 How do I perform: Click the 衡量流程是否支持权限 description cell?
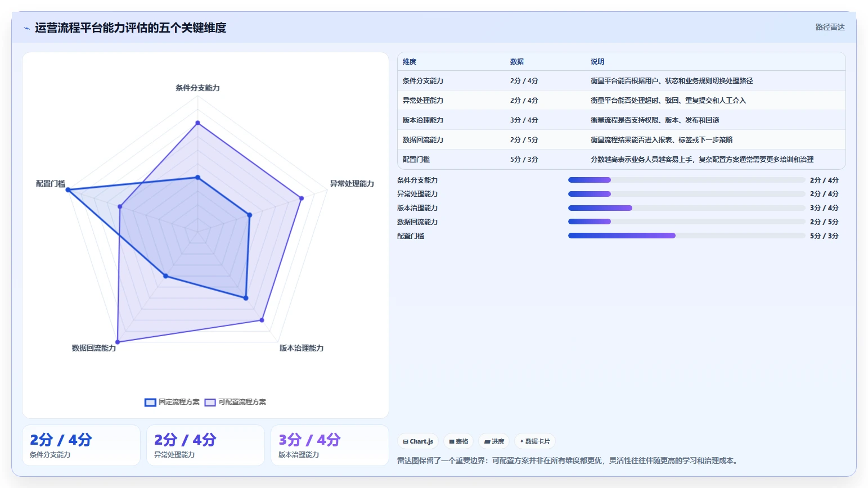[655, 120]
